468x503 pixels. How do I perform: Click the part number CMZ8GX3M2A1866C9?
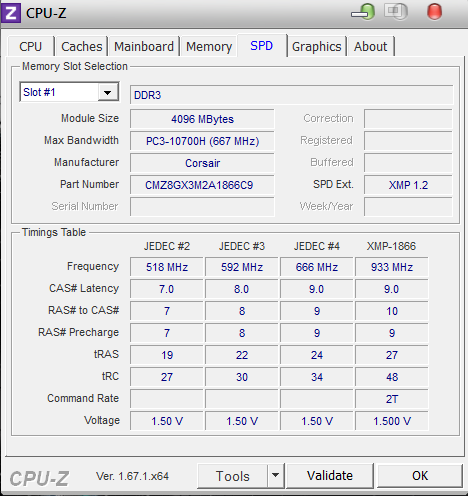tap(202, 185)
